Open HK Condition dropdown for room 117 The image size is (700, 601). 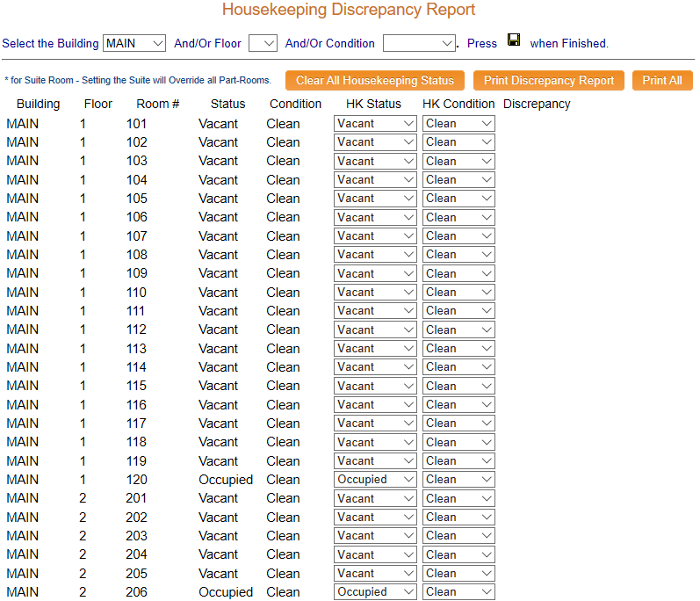click(x=458, y=424)
